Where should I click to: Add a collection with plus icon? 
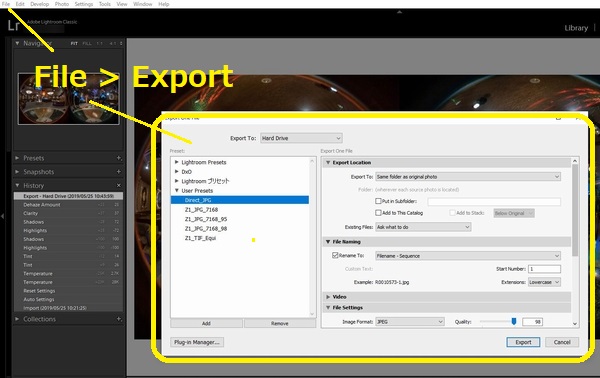click(x=119, y=319)
